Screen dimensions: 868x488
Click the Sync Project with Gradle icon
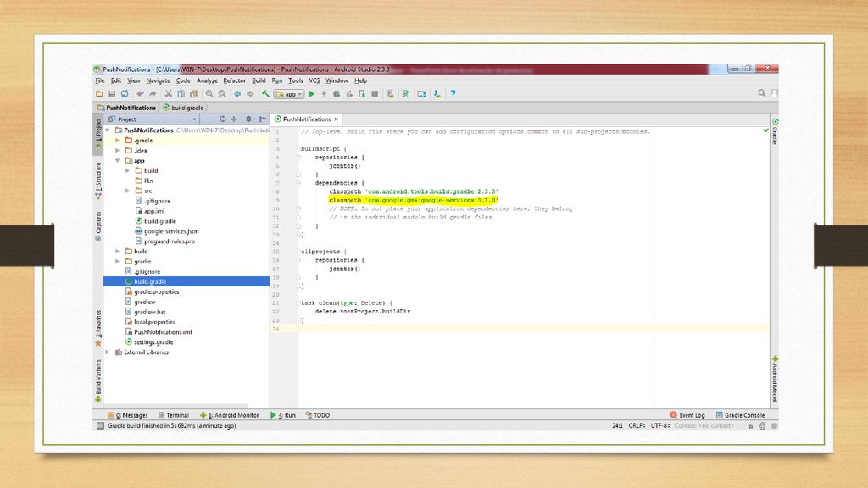406,94
